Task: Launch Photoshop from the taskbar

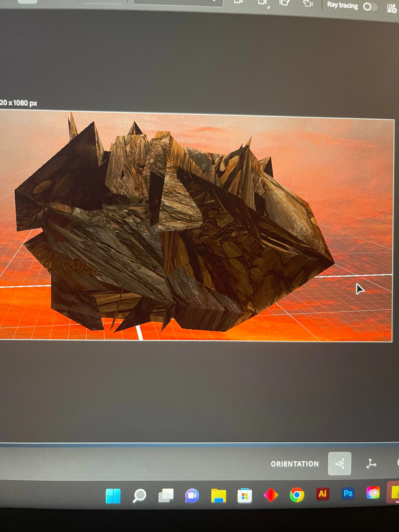Action: (348, 493)
